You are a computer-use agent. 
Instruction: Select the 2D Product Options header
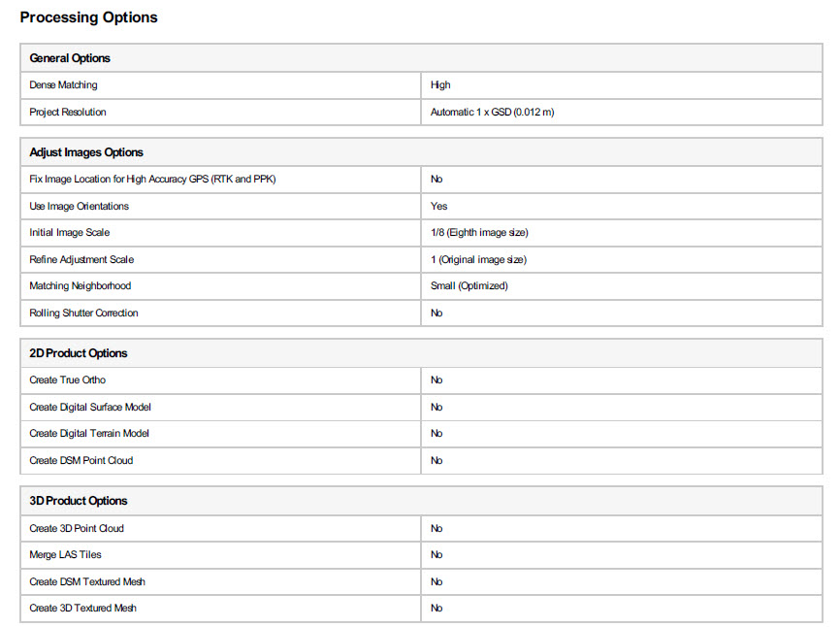pos(79,353)
